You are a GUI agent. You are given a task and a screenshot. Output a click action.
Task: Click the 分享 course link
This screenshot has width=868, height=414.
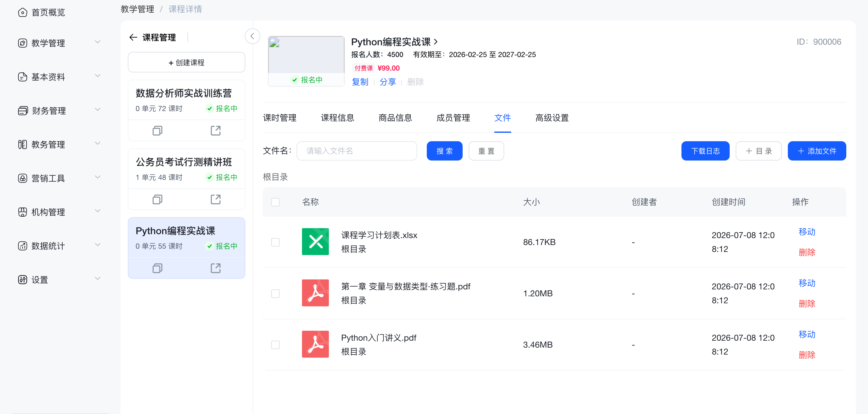click(x=388, y=82)
